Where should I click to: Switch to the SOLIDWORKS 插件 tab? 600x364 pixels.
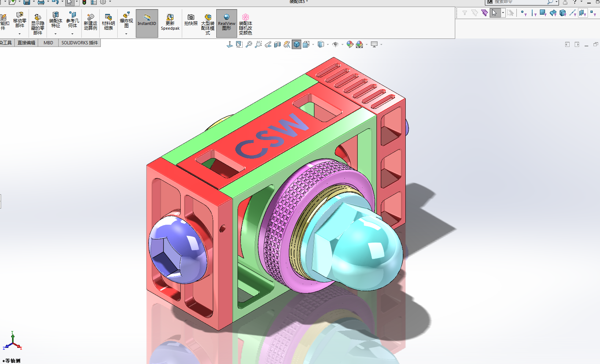pos(79,43)
